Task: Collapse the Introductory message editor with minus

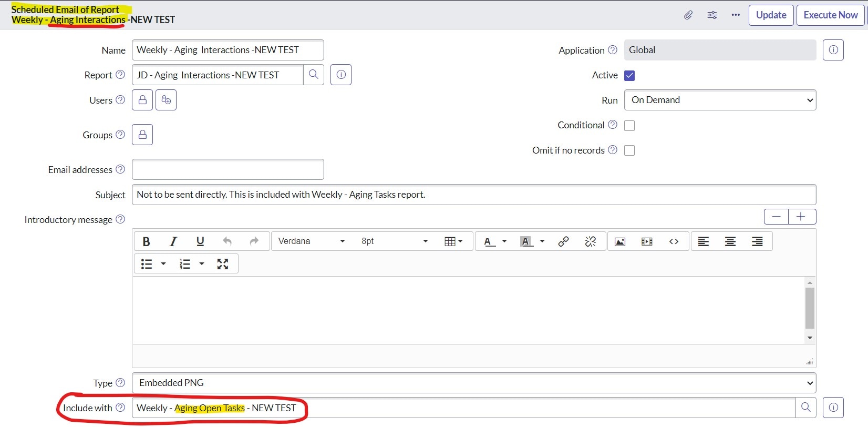Action: (x=776, y=217)
